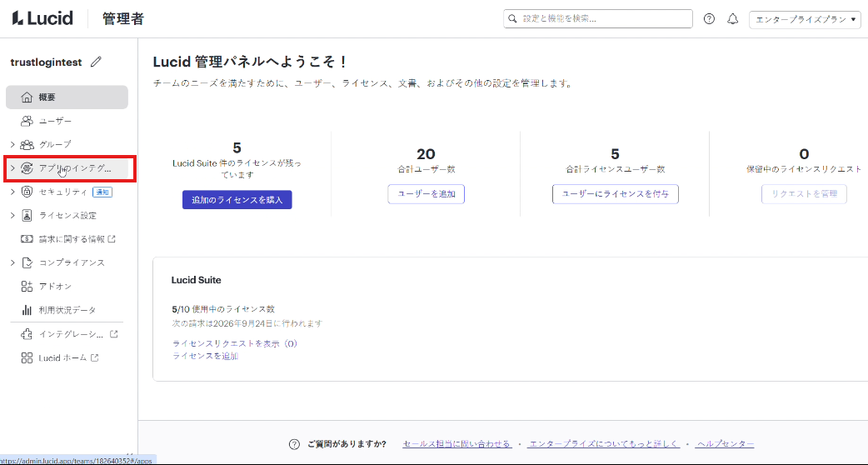Image resolution: width=868 pixels, height=465 pixels.
Task: Click the home icon beside 概要
Action: (x=27, y=98)
